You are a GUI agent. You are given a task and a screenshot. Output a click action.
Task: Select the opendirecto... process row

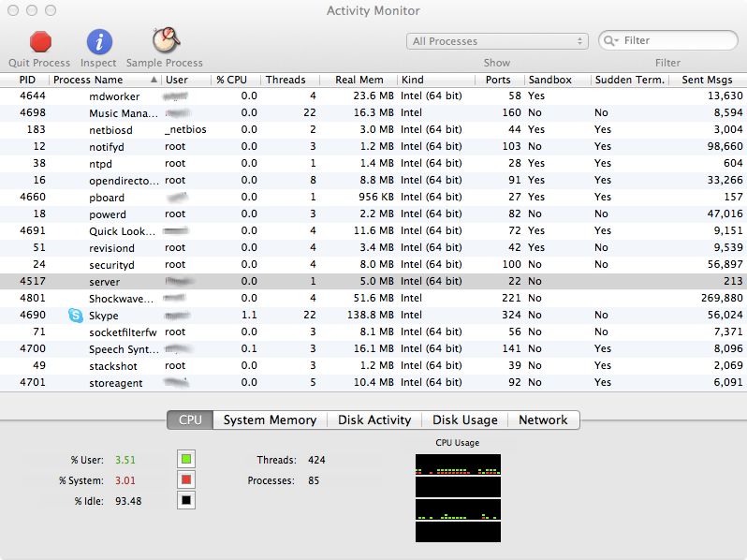pos(373,180)
